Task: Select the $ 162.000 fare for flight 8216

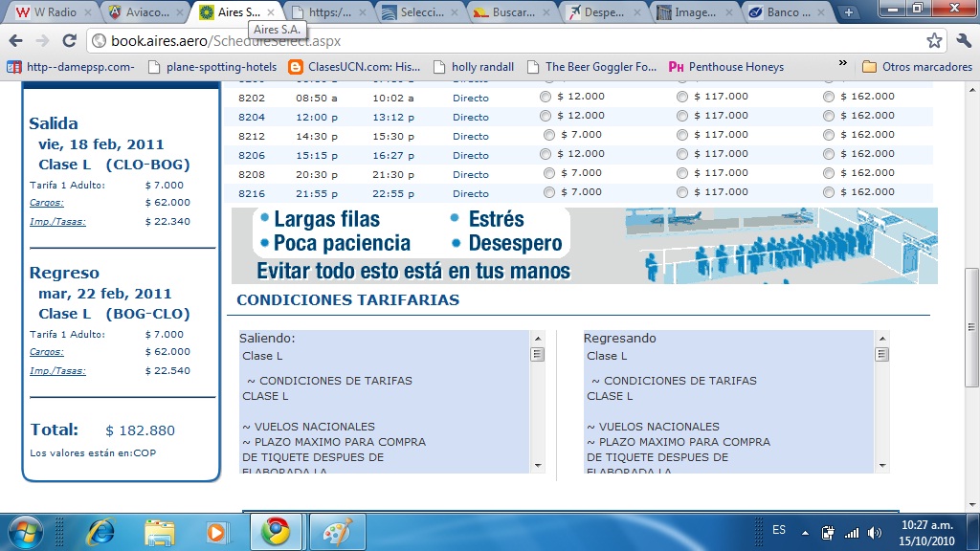Action: tap(829, 192)
